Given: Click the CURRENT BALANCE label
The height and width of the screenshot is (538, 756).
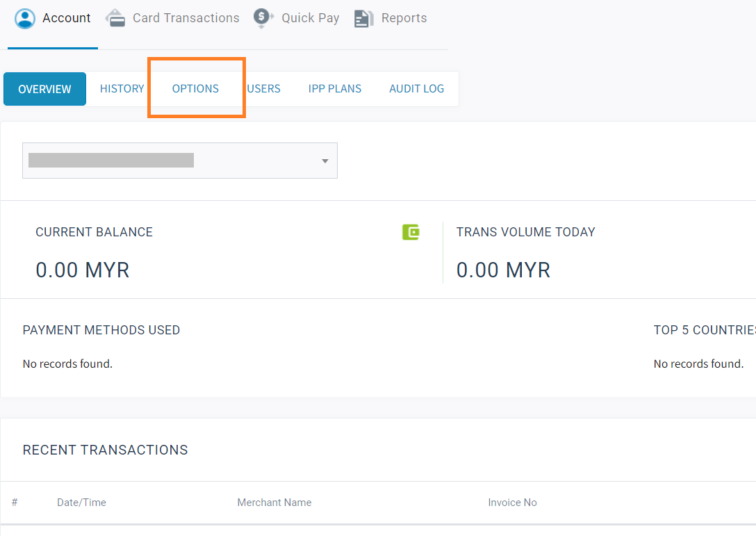Looking at the screenshot, I should click(x=94, y=232).
